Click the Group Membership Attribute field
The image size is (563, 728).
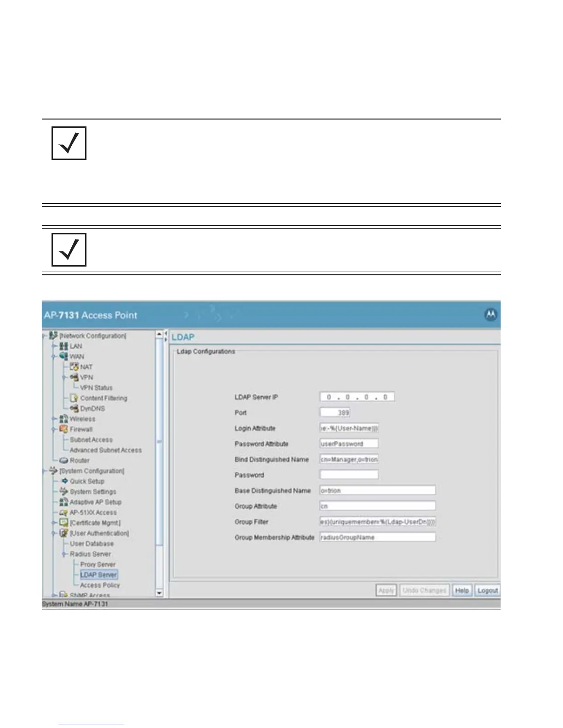(x=378, y=538)
